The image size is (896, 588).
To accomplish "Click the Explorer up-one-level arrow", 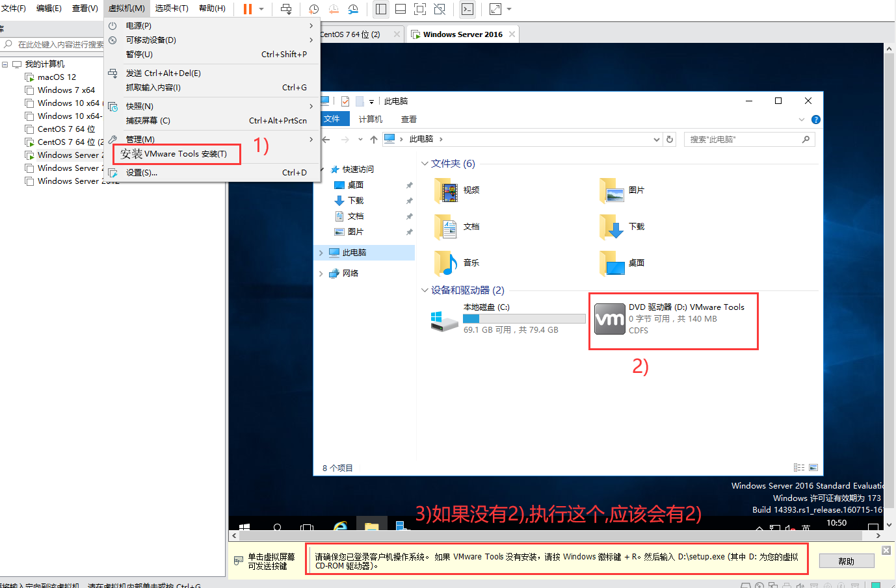I will pos(374,140).
